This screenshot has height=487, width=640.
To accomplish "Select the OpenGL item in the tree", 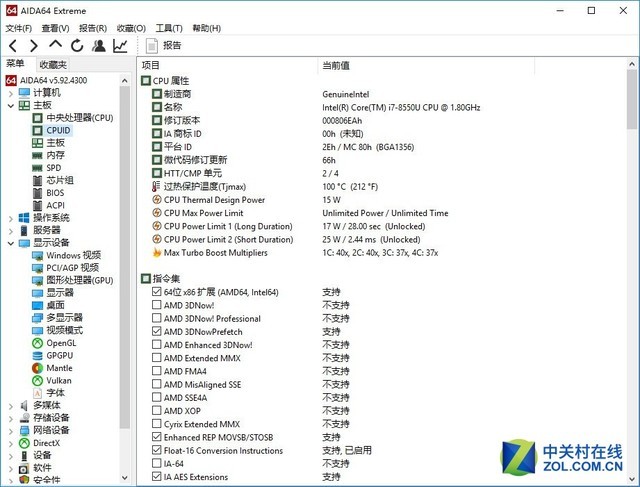I will pyautogui.click(x=59, y=343).
